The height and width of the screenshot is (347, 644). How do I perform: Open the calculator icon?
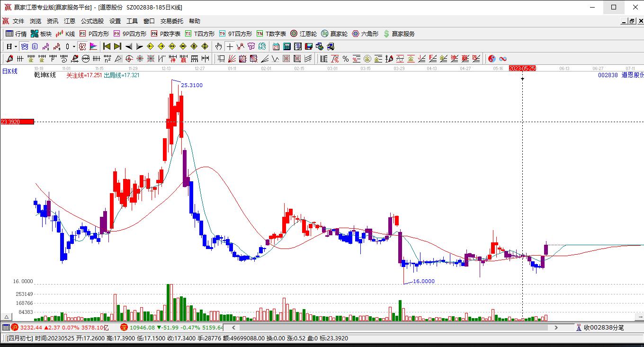point(287,46)
